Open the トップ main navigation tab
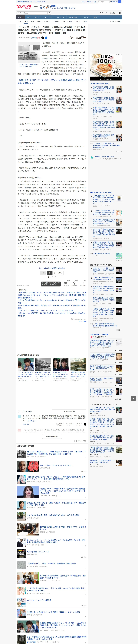This screenshot has width=138, height=644. [x=20, y=17]
